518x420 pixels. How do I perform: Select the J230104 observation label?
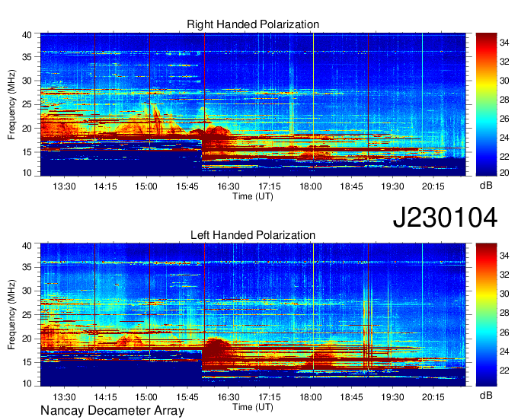tap(445, 217)
